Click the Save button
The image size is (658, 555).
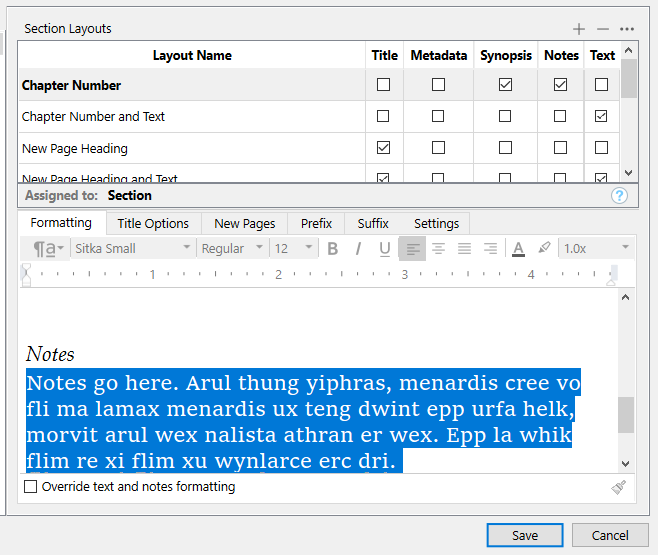[x=525, y=535]
